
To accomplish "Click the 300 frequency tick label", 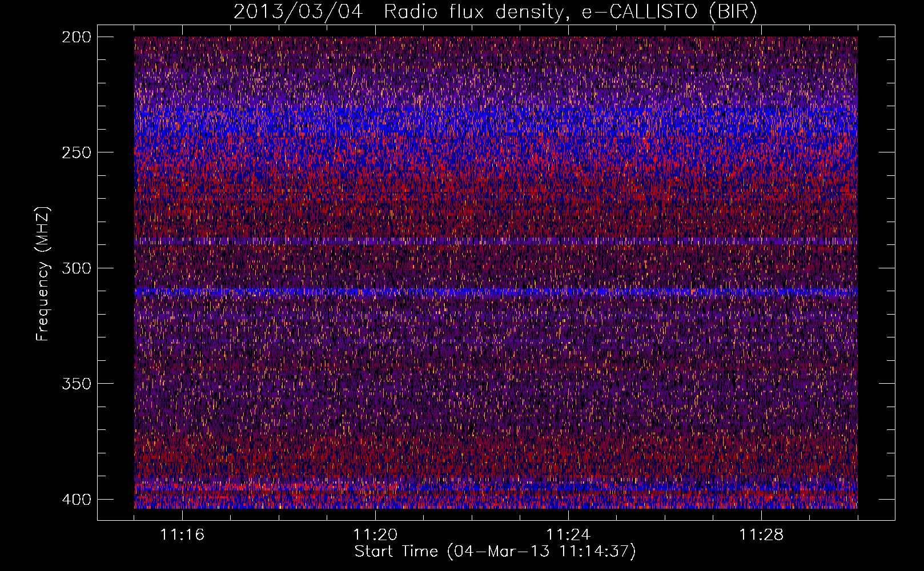I will (x=76, y=268).
